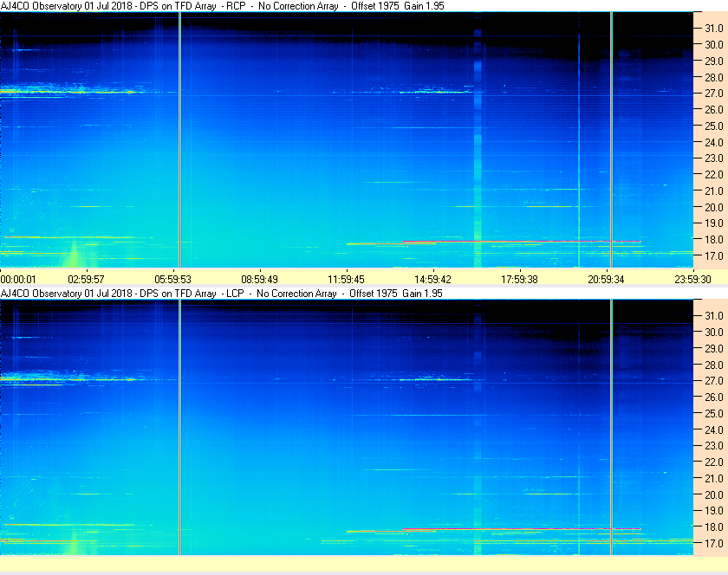Pick the 31.0 frequency label in LCP panel
This screenshot has height=575, width=728.
coord(714,315)
